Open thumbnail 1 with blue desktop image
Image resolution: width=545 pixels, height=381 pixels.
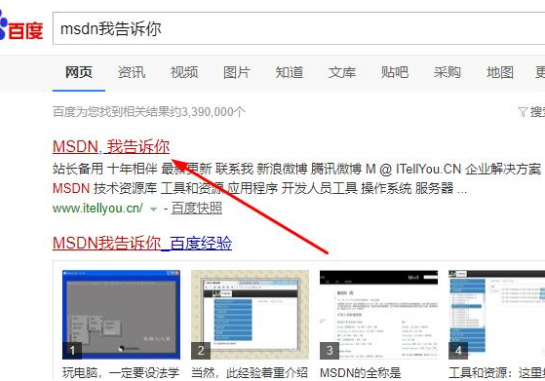121,315
